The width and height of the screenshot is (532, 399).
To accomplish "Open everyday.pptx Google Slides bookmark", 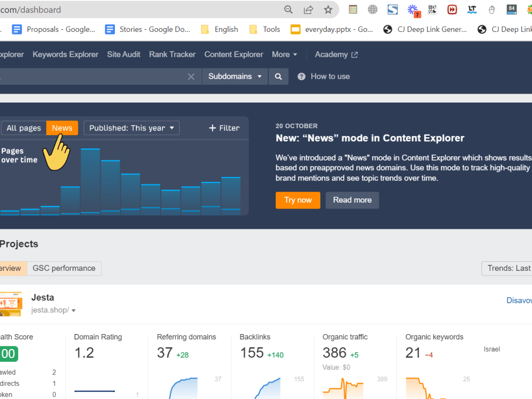I will (x=332, y=29).
